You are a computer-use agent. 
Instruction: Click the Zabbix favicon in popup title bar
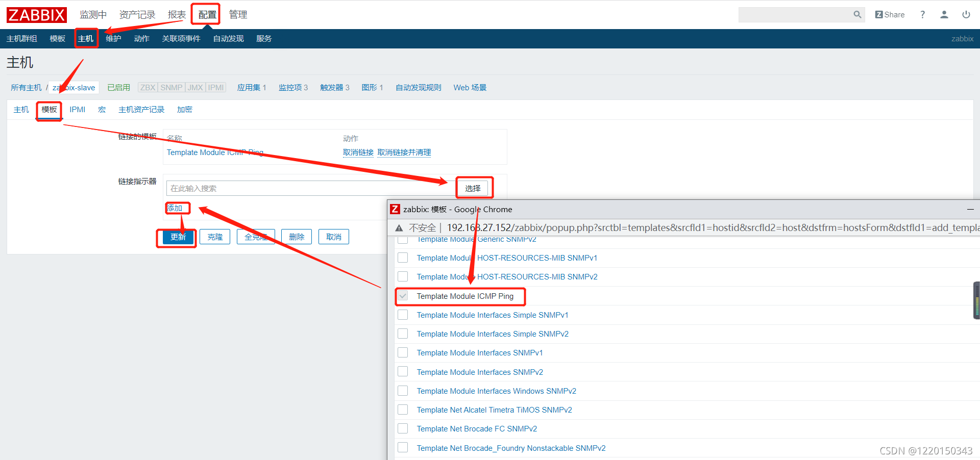(395, 209)
